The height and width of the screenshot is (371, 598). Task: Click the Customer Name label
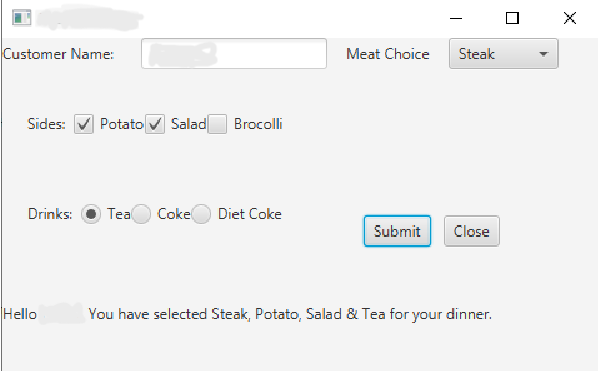[58, 54]
